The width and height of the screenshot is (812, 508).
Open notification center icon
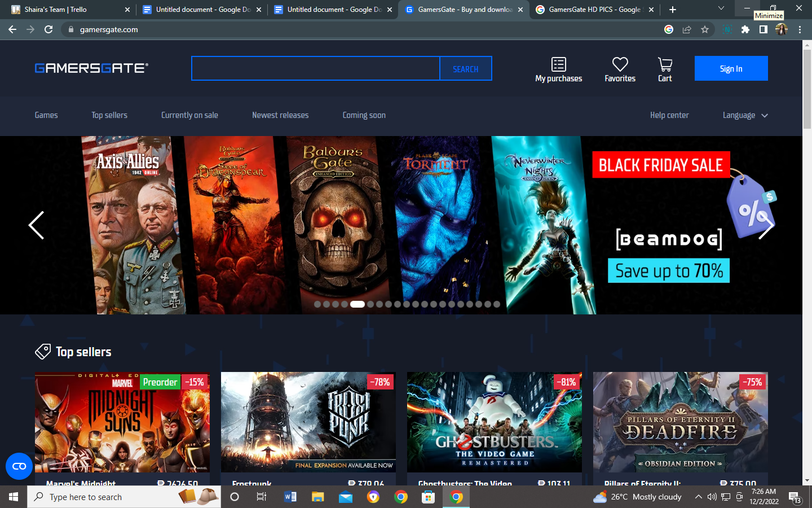[x=795, y=497]
